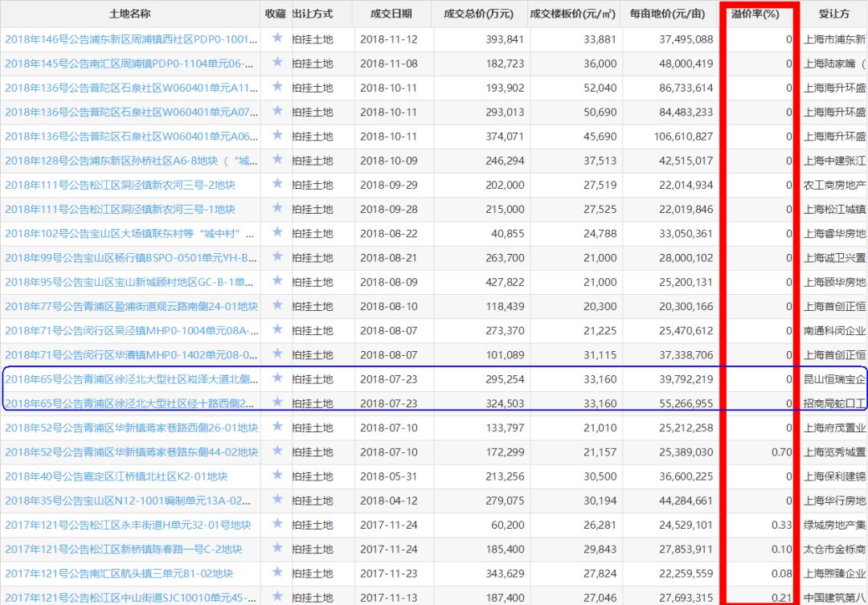This screenshot has height=605, width=868.
Task: Star the 蒋家巷路西侧26-01地块 row
Action: [277, 426]
